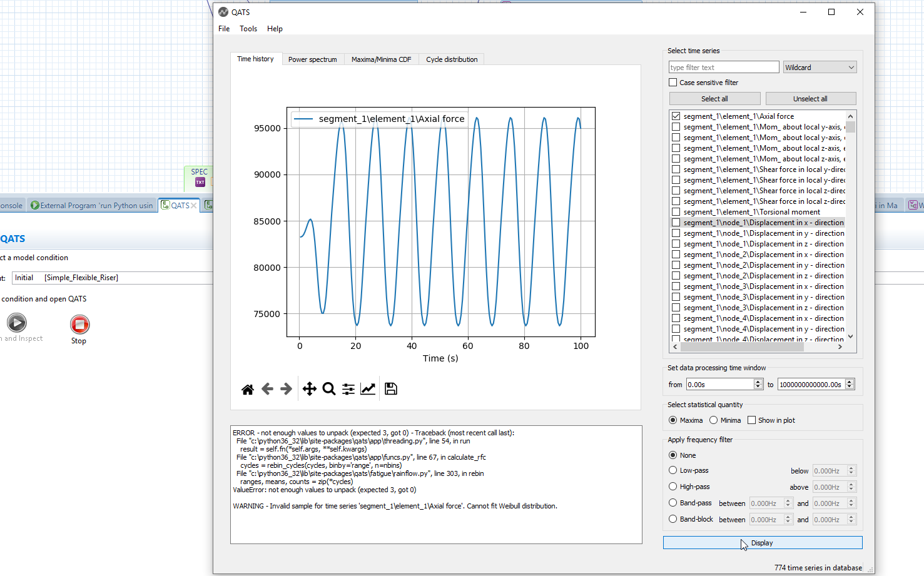The height and width of the screenshot is (576, 924).
Task: Save the figure with floppy disk icon
Action: [391, 389]
